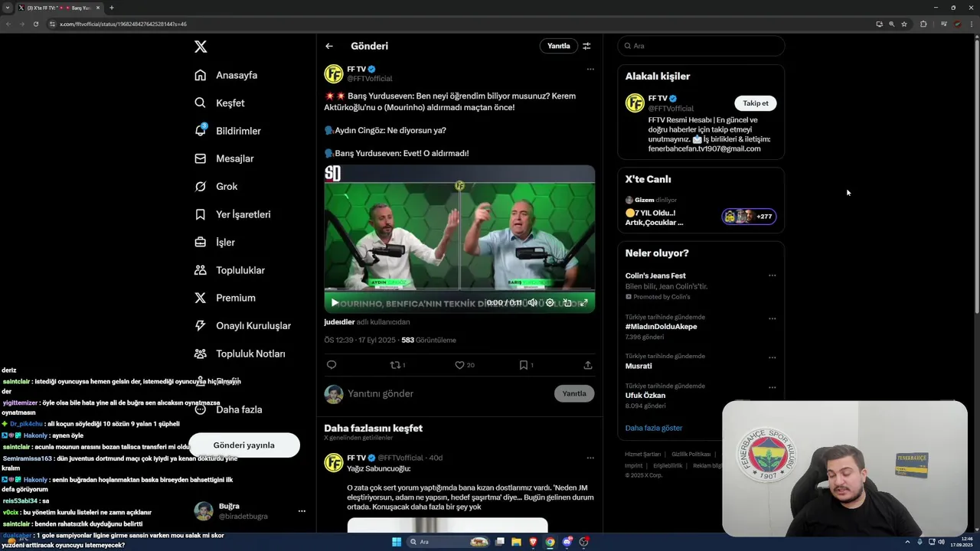Open Chrome tab search dropdown arrow
The image size is (980, 551).
point(8,8)
